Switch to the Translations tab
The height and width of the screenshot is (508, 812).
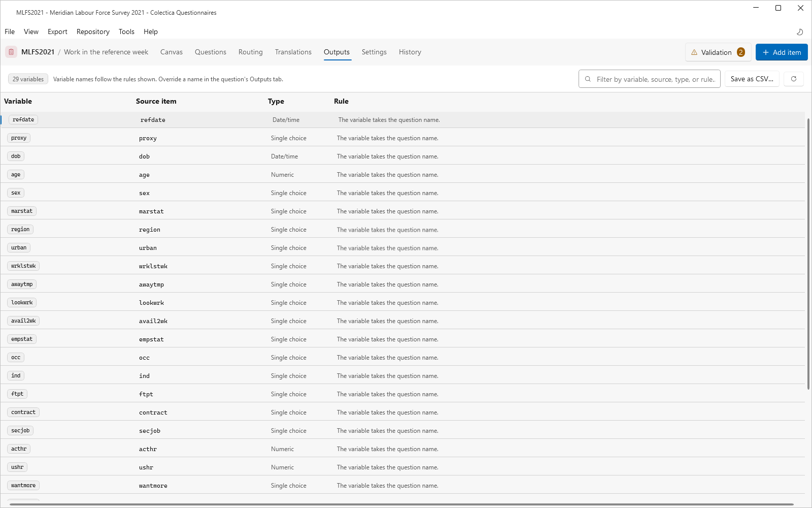(x=293, y=52)
